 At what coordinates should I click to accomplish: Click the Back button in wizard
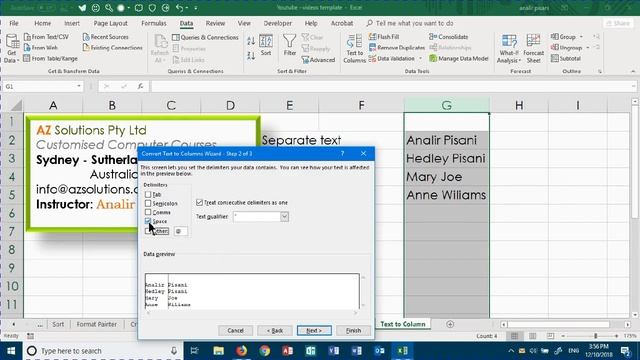pos(275,330)
